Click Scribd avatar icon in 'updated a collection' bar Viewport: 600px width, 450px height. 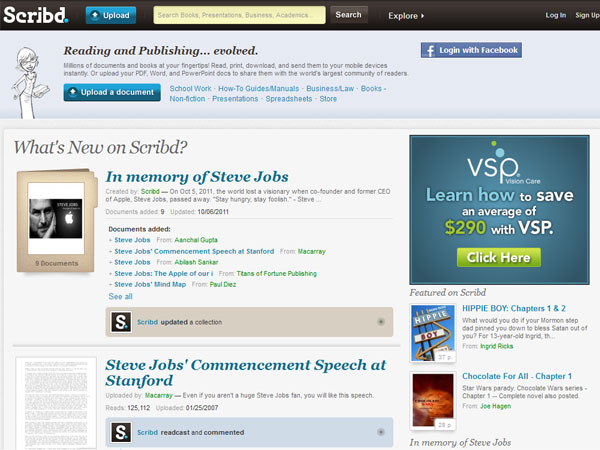pyautogui.click(x=121, y=322)
